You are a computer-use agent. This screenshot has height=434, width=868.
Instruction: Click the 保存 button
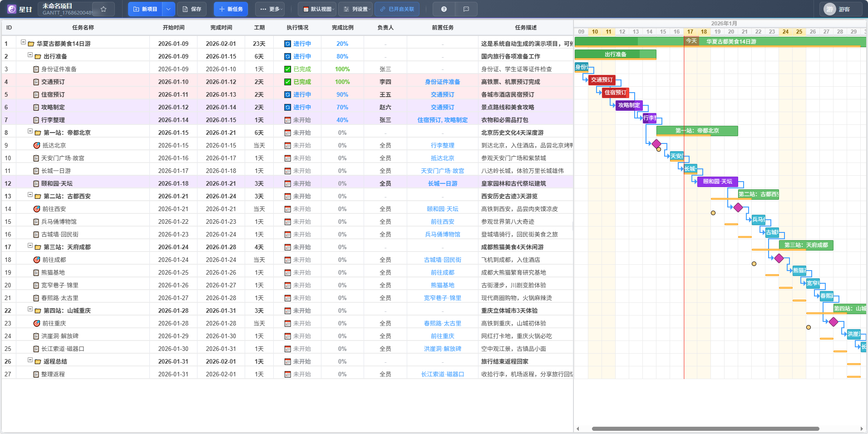[192, 9]
